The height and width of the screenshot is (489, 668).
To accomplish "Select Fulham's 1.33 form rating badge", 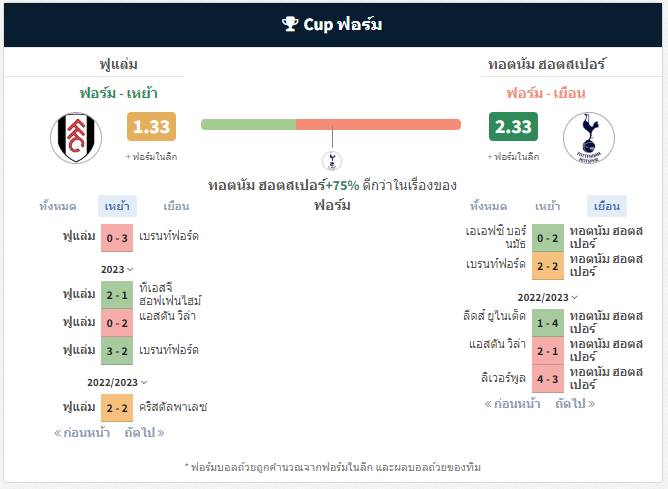I will point(151,127).
